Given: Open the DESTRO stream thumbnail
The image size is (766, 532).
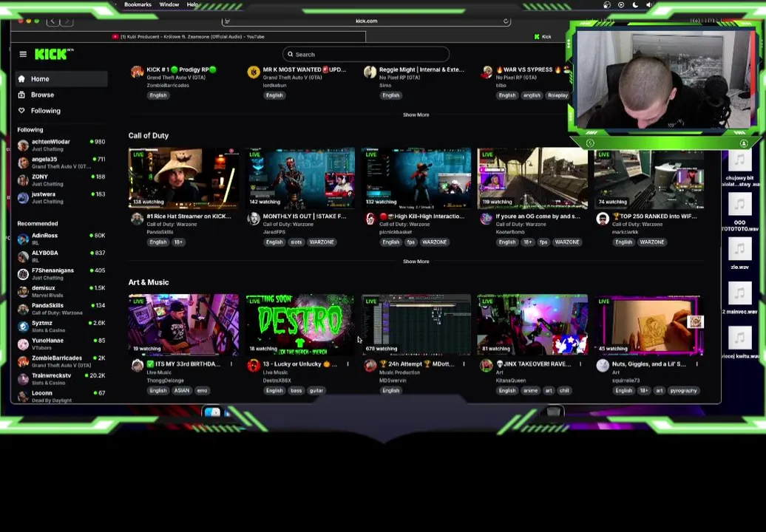Looking at the screenshot, I should (300, 324).
